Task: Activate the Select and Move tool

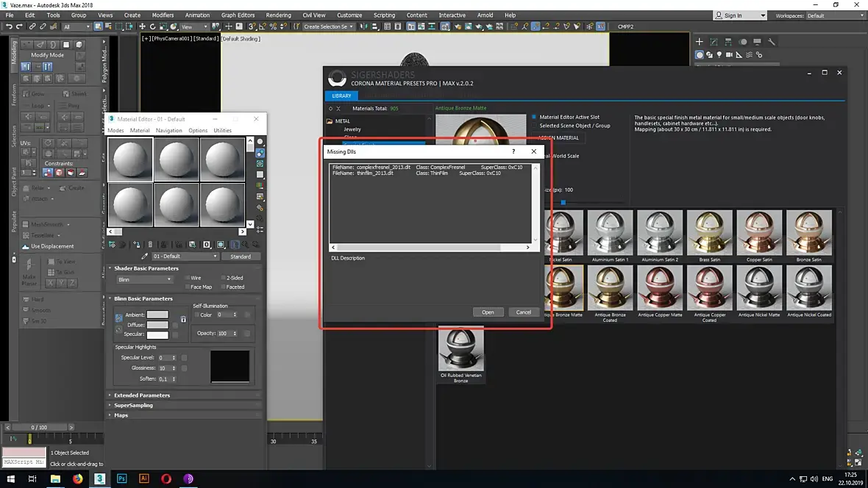Action: [x=142, y=26]
